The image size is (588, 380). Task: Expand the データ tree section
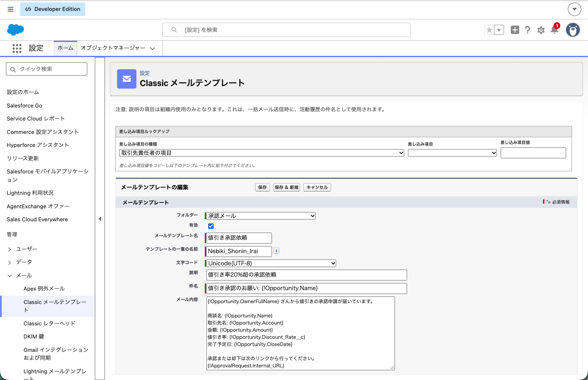10,262
